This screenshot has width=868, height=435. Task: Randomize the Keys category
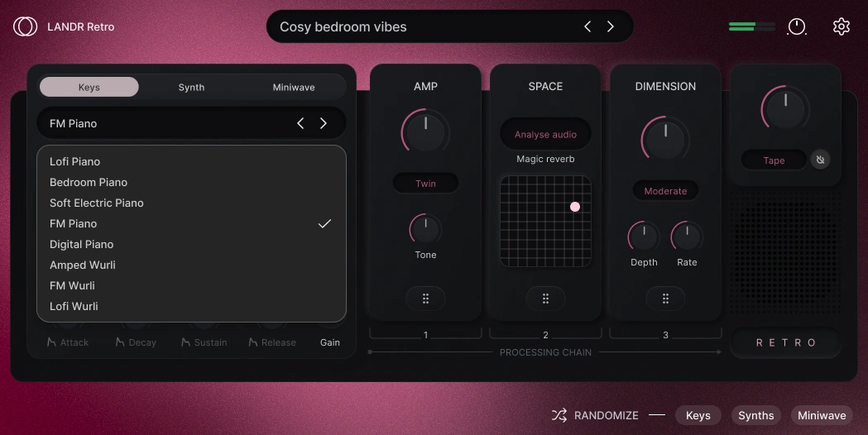[698, 415]
